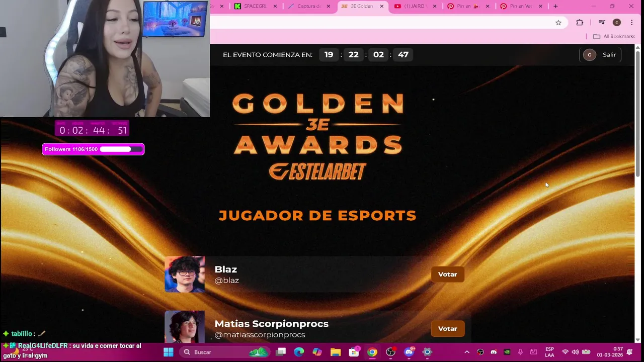Screen dimensions: 644x362
Task: Click Blaz's profile photo
Action: pos(185,274)
